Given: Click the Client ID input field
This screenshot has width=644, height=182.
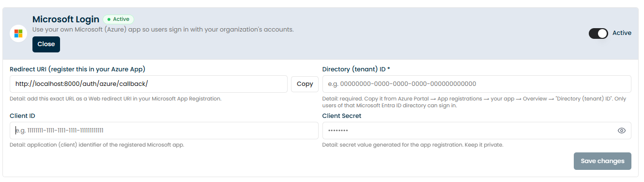Looking at the screenshot, I should click(164, 131).
